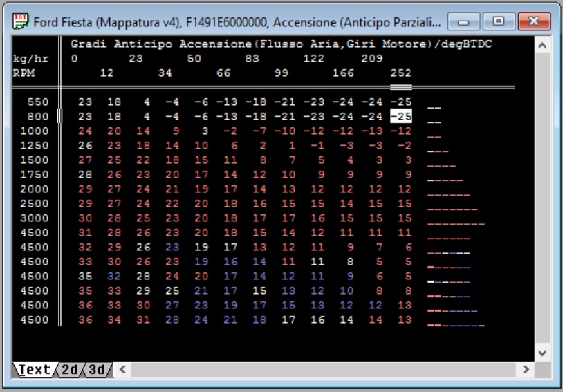Select value 21 in the 2000 RPM row

pos(172,189)
